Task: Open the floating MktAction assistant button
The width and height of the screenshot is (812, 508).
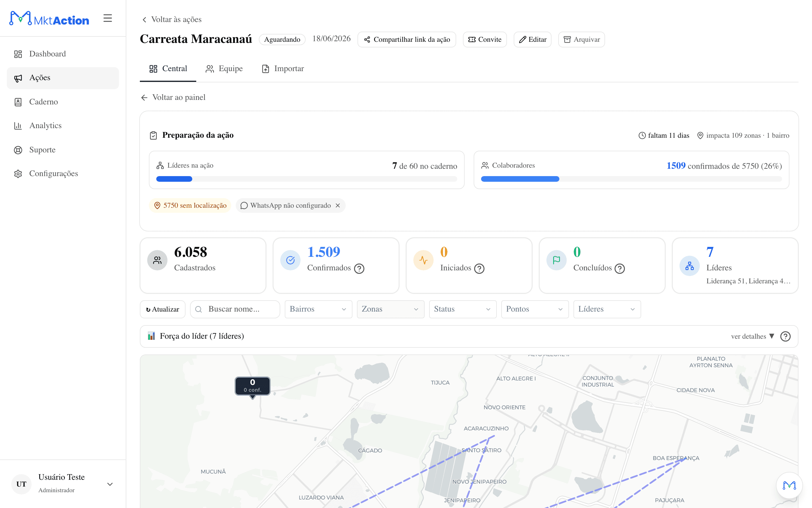Action: (x=789, y=485)
